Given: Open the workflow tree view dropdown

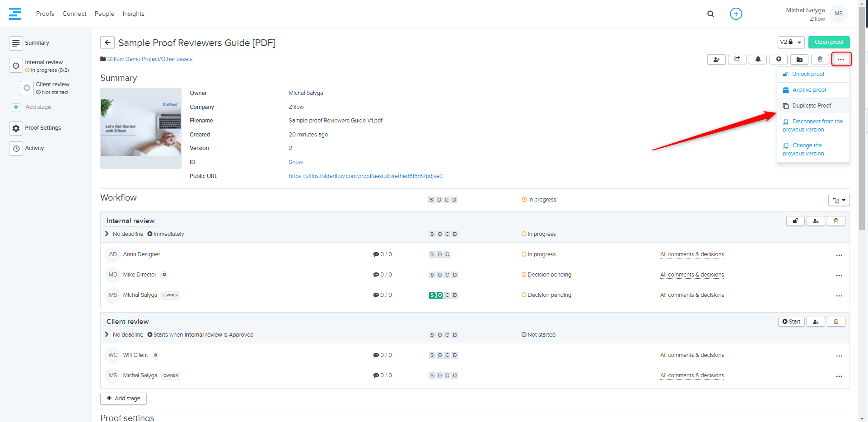Looking at the screenshot, I should (839, 200).
